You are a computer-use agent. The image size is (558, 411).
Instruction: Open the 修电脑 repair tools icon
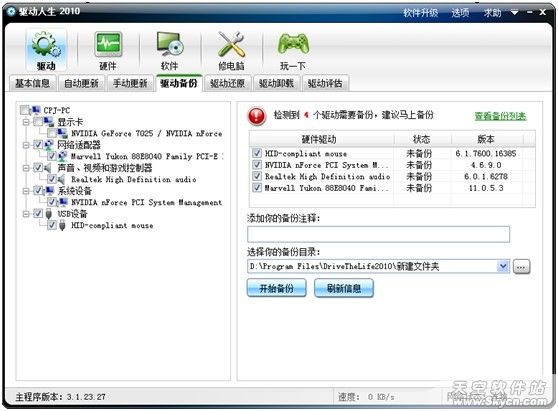coord(231,44)
